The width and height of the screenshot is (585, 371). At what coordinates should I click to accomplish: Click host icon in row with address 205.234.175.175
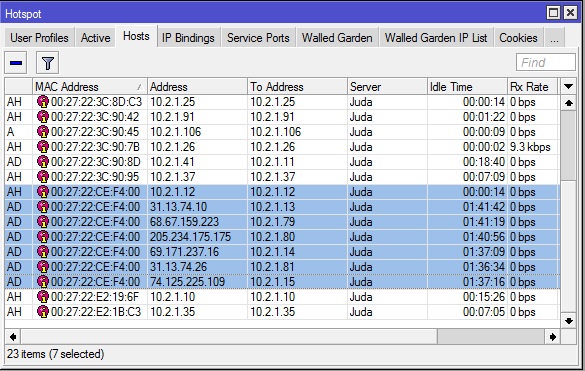(43, 237)
